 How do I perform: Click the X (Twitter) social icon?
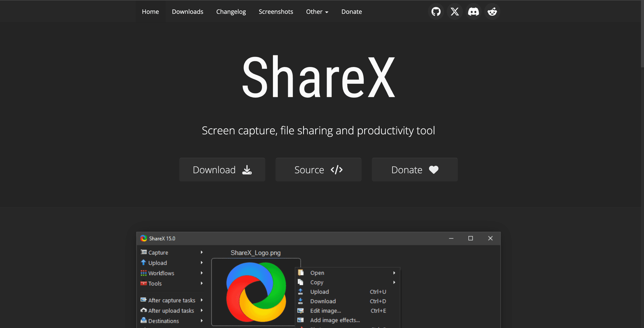click(x=454, y=12)
